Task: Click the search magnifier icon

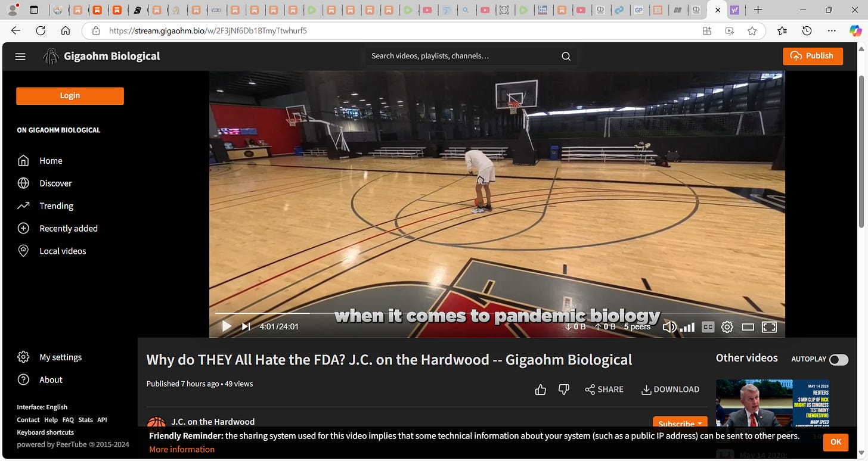Action: (566, 56)
